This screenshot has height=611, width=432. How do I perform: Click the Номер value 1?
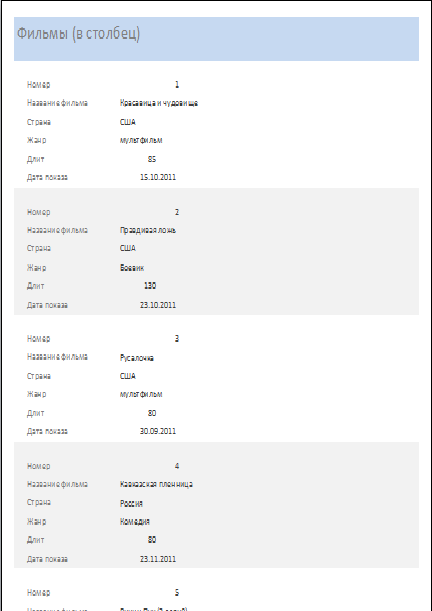[177, 85]
